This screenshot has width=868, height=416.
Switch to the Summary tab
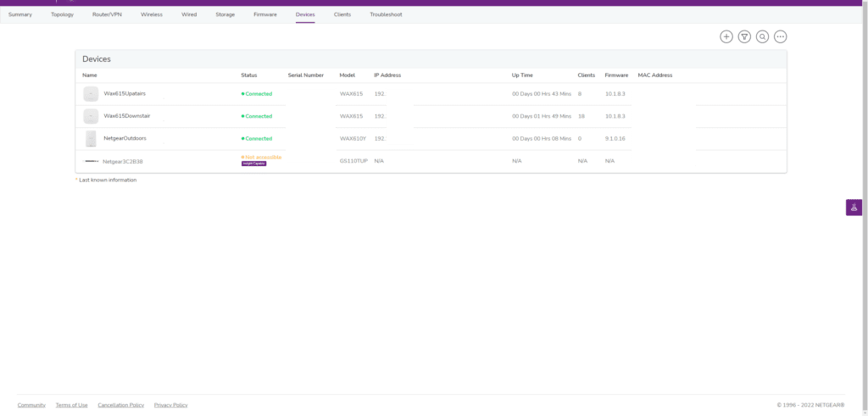20,14
